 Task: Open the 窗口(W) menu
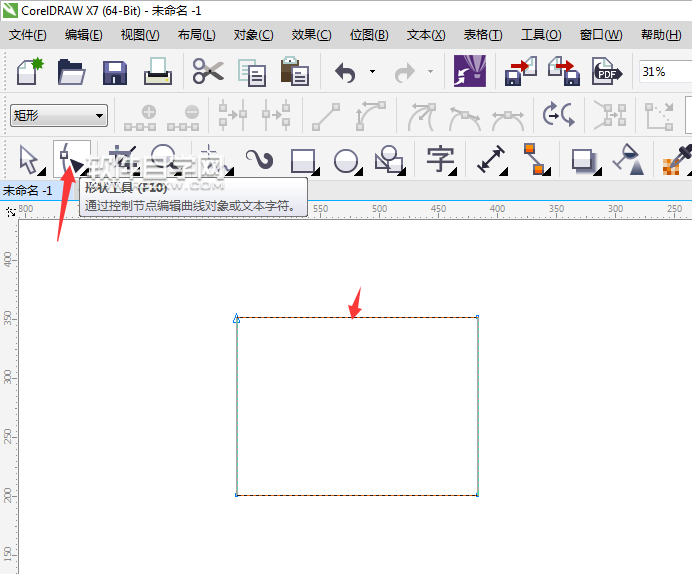click(601, 35)
